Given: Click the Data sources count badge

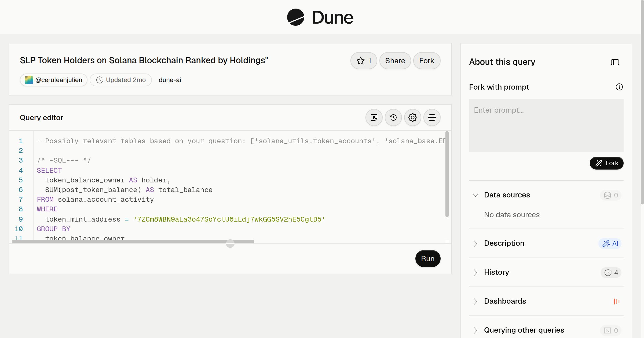Looking at the screenshot, I should (611, 195).
